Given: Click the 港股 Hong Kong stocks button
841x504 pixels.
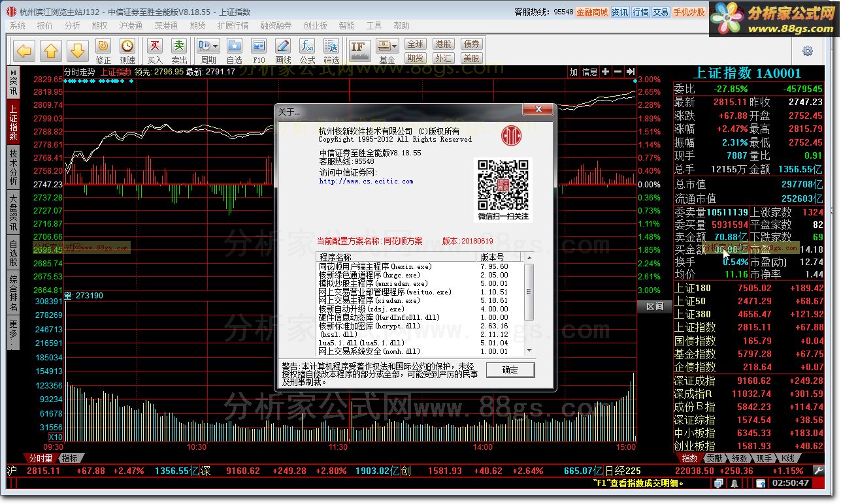Looking at the screenshot, I should (443, 44).
